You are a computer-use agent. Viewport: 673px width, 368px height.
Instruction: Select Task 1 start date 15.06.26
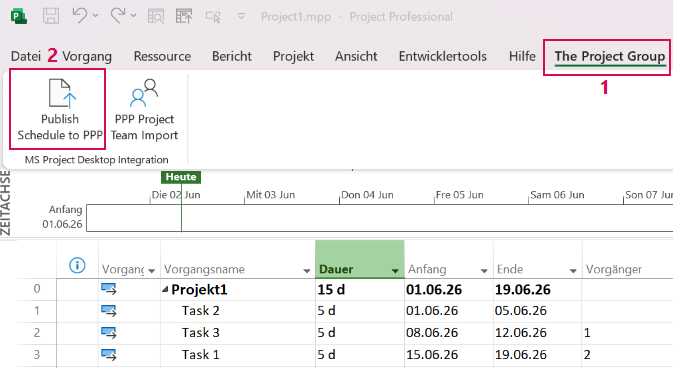(x=449, y=355)
